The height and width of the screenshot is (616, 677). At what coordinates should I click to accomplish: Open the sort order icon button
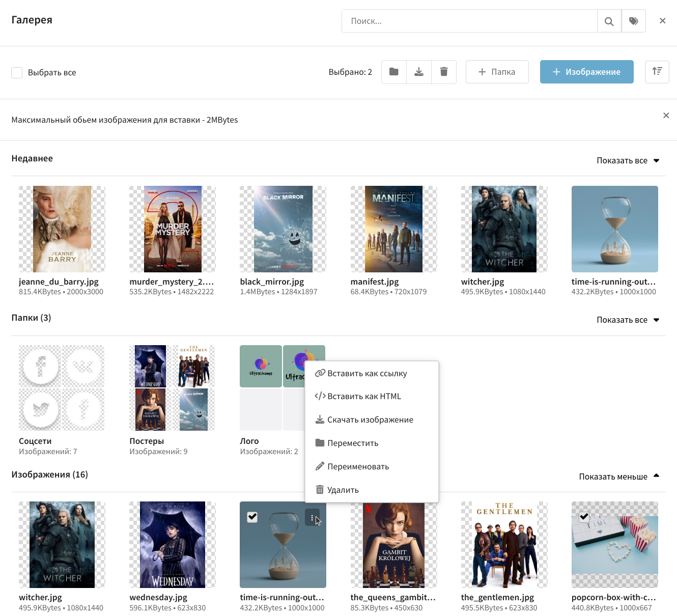point(657,72)
